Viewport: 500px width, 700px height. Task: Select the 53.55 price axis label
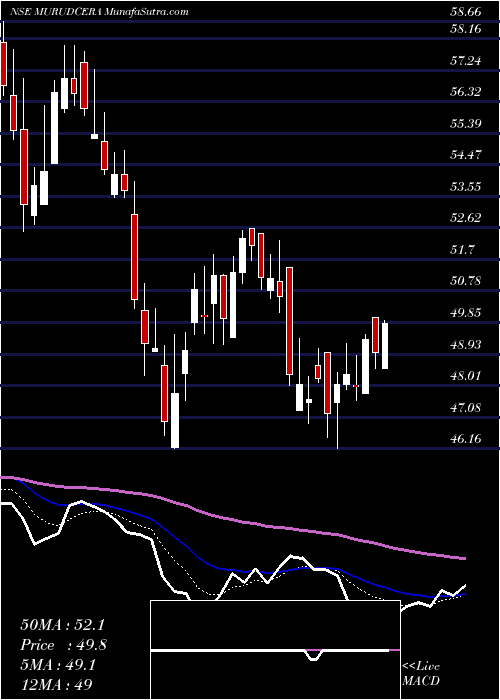click(465, 186)
